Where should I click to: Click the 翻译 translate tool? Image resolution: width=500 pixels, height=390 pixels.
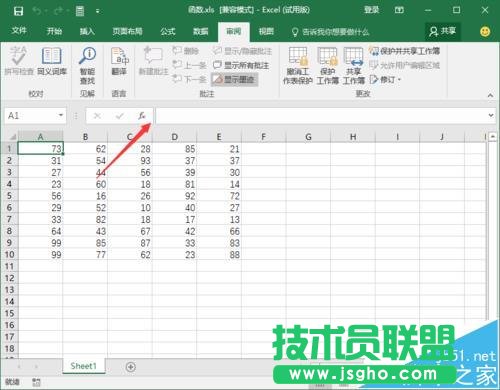(119, 61)
